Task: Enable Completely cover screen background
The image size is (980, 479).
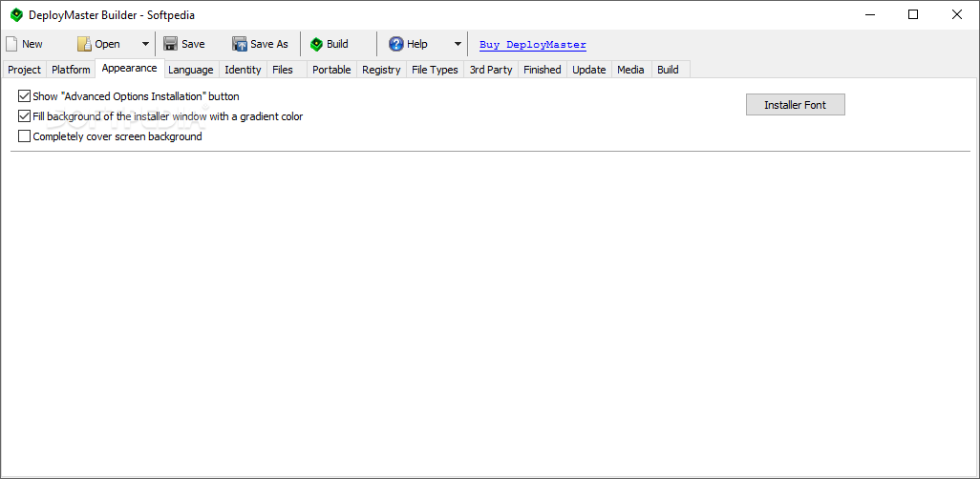Action: (25, 136)
